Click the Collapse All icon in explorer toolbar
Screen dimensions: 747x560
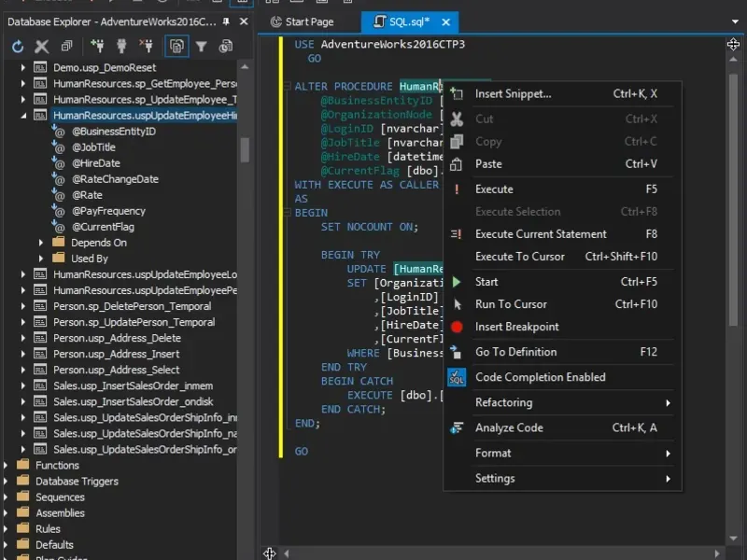[x=66, y=46]
